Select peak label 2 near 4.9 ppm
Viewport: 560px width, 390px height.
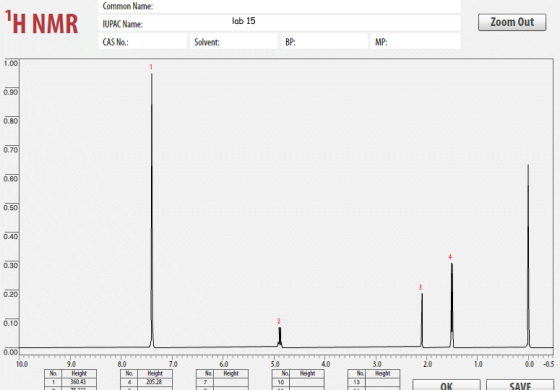point(279,321)
